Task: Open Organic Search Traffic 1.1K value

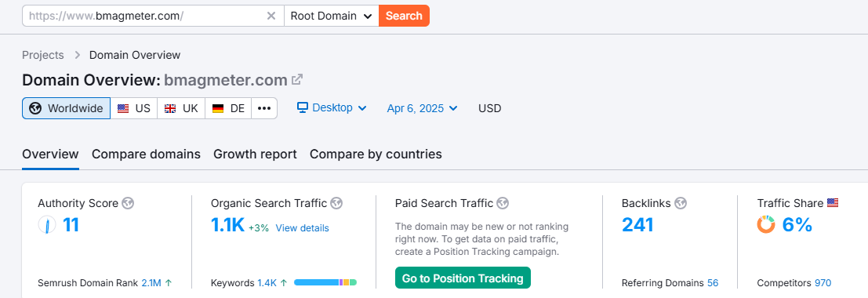Action: (227, 225)
